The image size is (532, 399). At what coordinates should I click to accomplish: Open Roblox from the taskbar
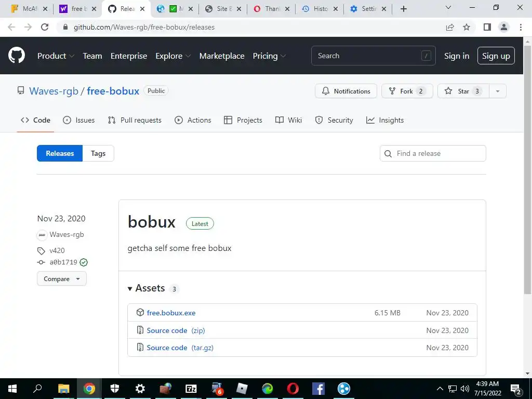(x=242, y=389)
